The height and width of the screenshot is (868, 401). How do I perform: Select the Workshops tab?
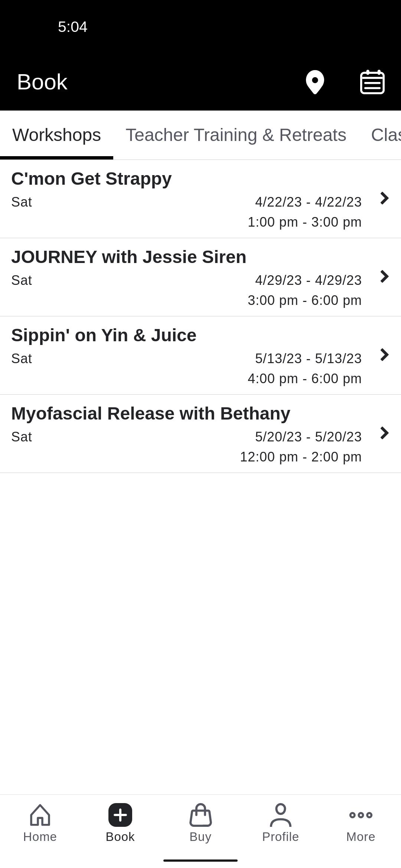(56, 135)
